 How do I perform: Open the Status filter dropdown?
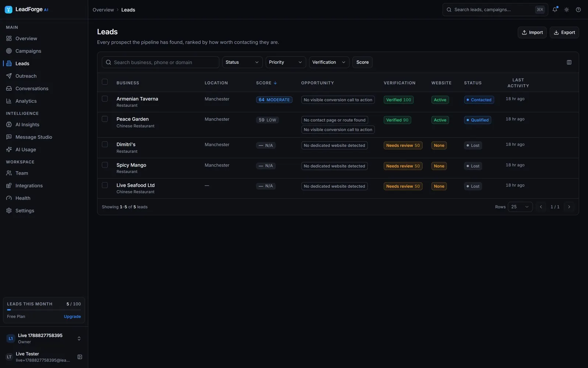pyautogui.click(x=242, y=62)
